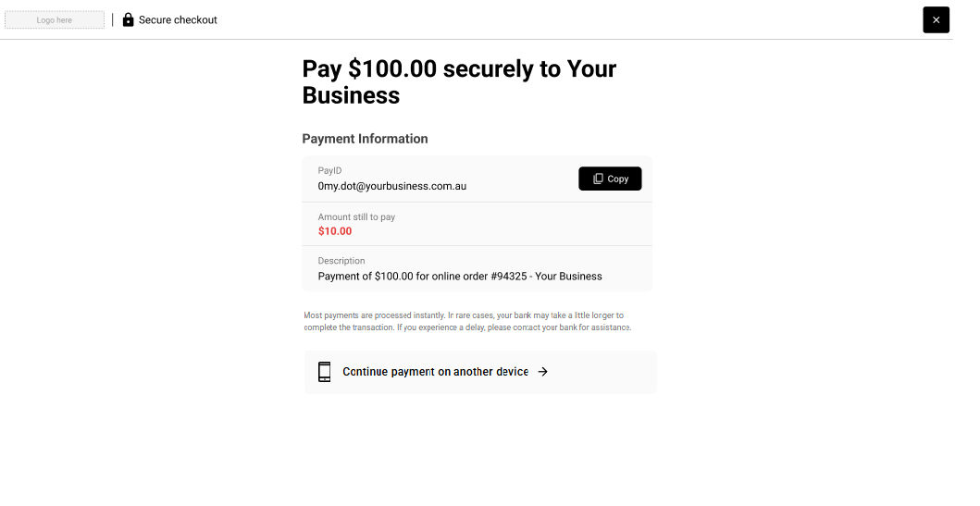Click the vertical divider next to logo
The height and width of the screenshot is (506, 980).
pos(113,20)
